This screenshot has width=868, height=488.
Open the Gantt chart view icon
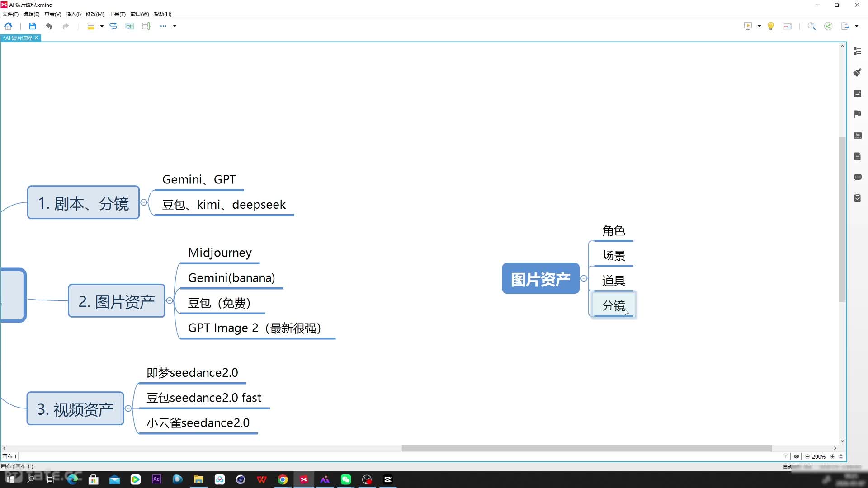(787, 26)
